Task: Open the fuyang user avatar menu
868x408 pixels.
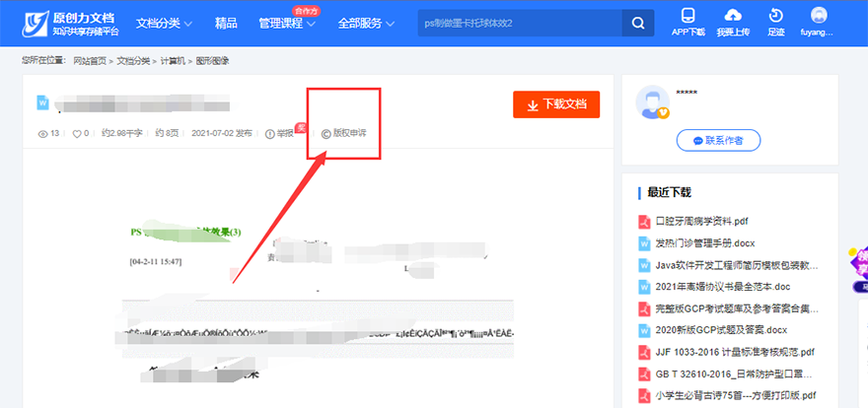Action: click(x=818, y=22)
